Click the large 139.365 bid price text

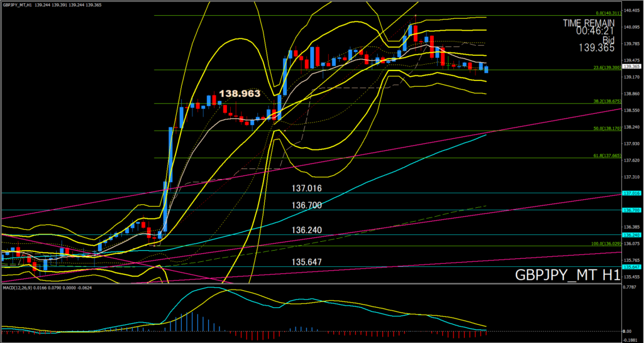click(x=597, y=48)
